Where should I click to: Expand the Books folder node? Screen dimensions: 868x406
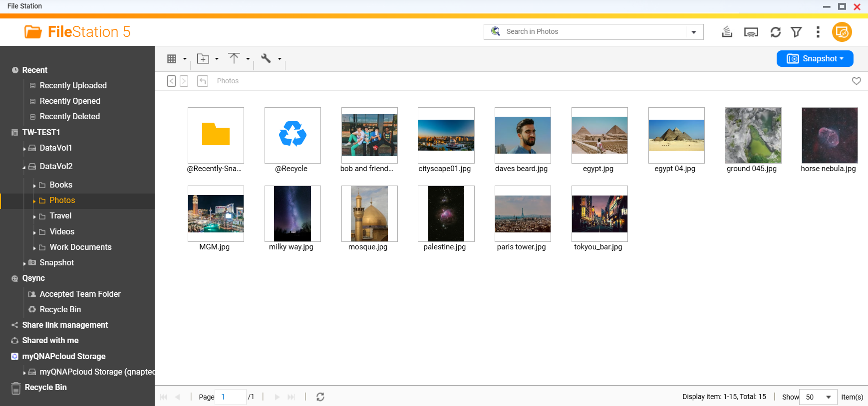[x=34, y=186]
